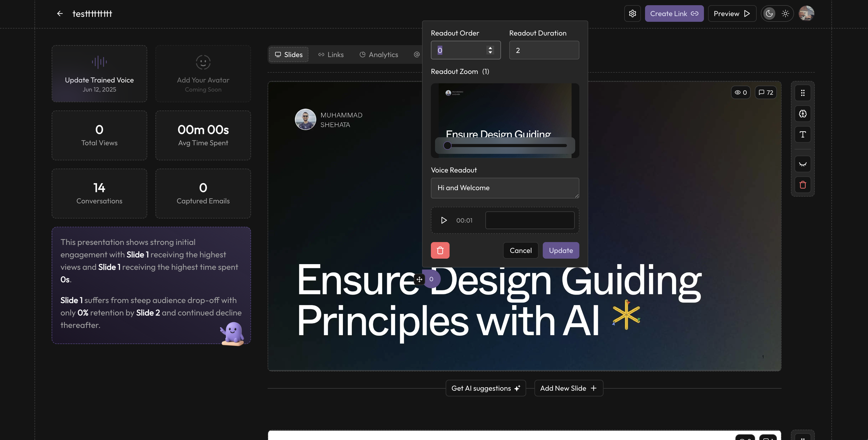The width and height of the screenshot is (868, 440).
Task: Click the back arrow next to presentation title
Action: click(x=60, y=13)
